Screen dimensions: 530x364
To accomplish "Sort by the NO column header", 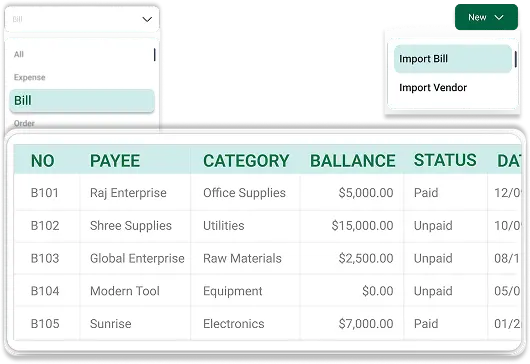I will click(43, 161).
